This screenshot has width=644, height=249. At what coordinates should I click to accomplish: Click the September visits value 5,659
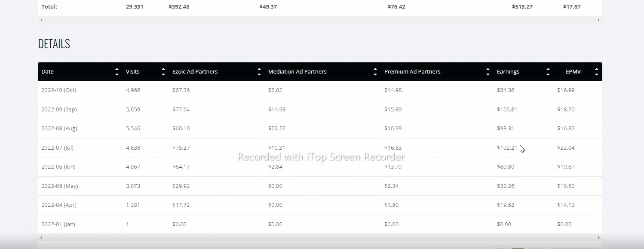click(x=133, y=110)
